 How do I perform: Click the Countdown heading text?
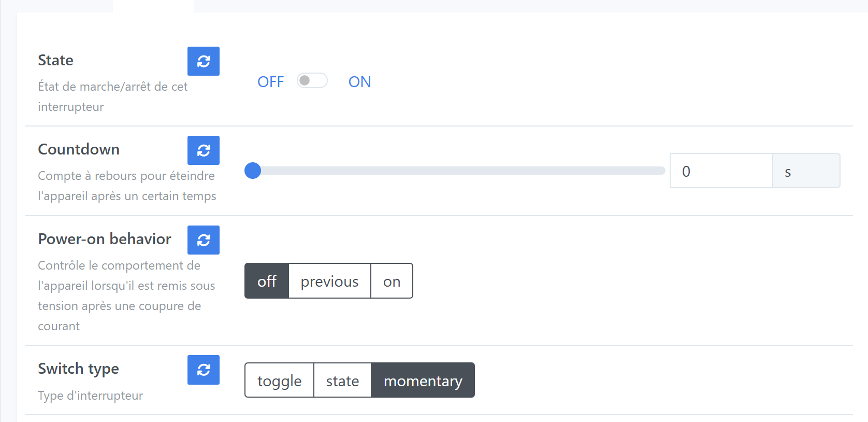point(79,149)
